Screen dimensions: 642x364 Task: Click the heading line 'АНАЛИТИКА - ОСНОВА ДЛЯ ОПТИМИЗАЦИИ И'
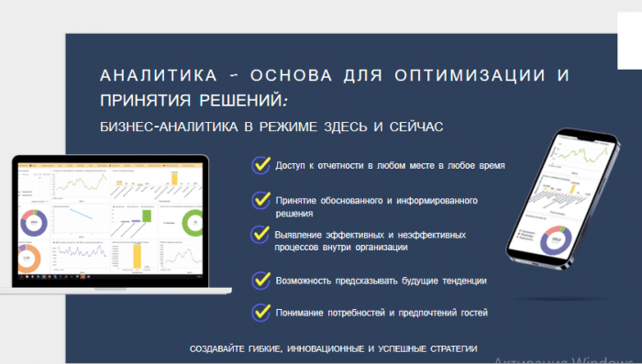pyautogui.click(x=335, y=75)
